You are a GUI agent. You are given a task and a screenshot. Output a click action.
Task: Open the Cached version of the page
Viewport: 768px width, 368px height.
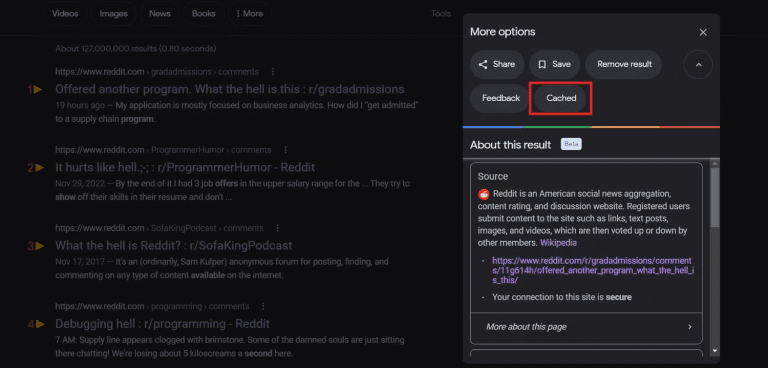(561, 98)
